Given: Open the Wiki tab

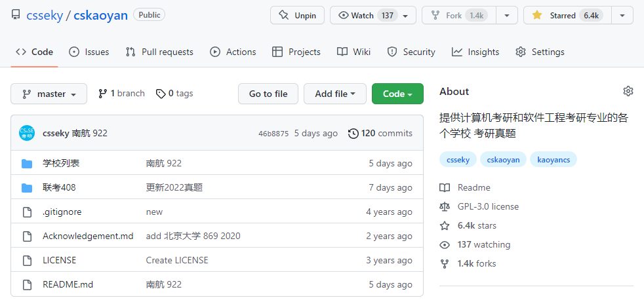Looking at the screenshot, I should point(353,52).
